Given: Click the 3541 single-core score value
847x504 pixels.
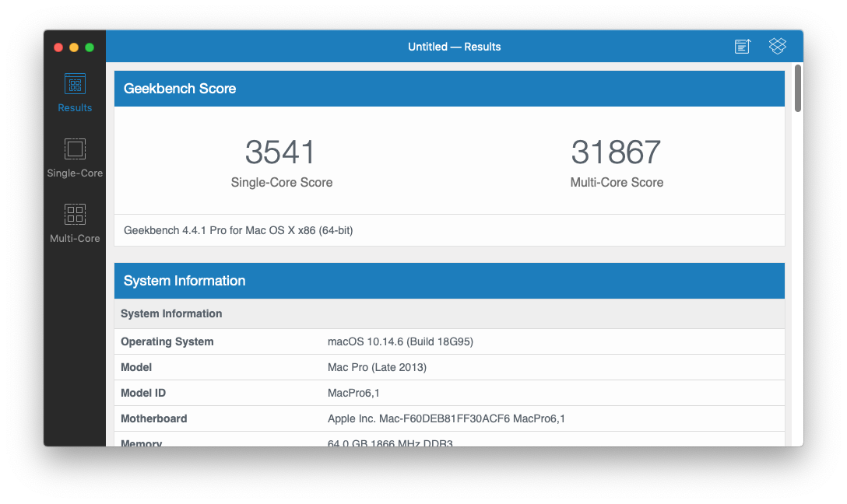Looking at the screenshot, I should (279, 152).
